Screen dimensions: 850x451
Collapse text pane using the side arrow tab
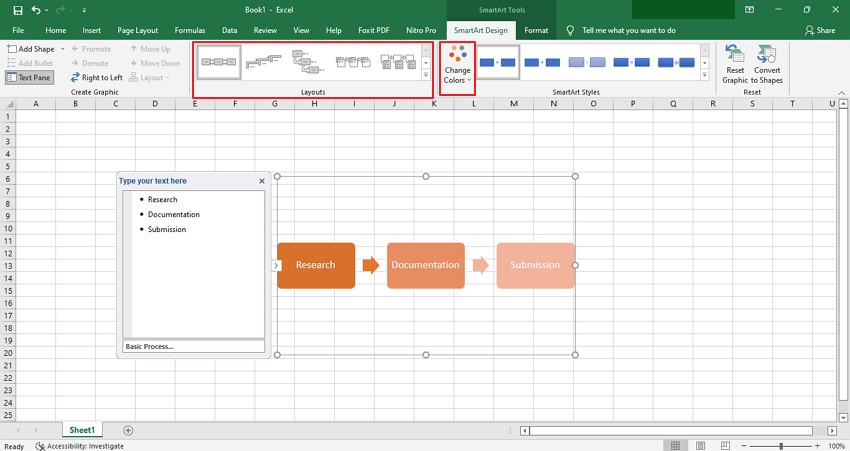[x=276, y=266]
